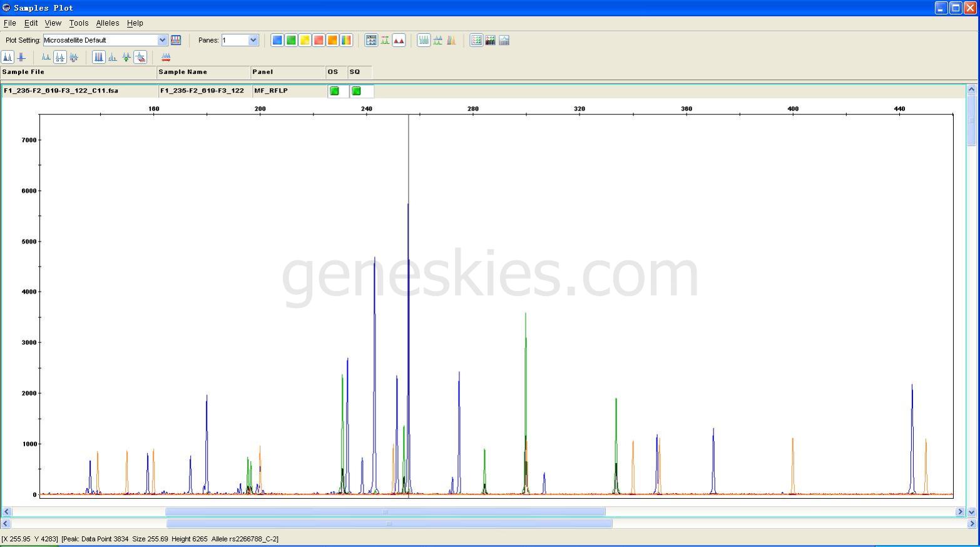The height and width of the screenshot is (547, 980).
Task: Expand the Plot Setting dropdown
Action: [x=162, y=40]
